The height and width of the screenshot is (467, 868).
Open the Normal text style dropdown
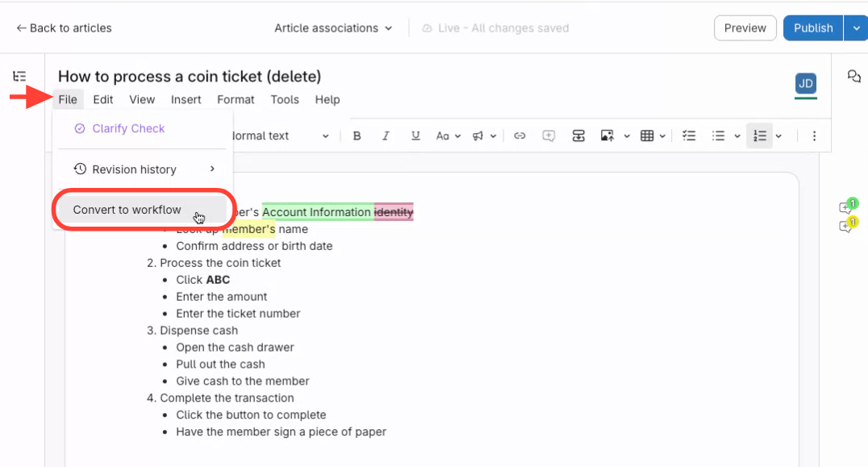pyautogui.click(x=278, y=136)
